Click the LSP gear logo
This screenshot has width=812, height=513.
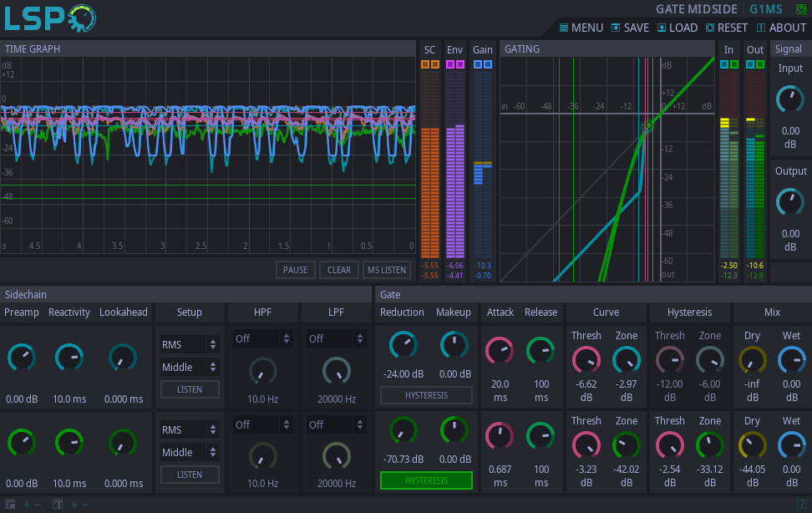[50, 18]
